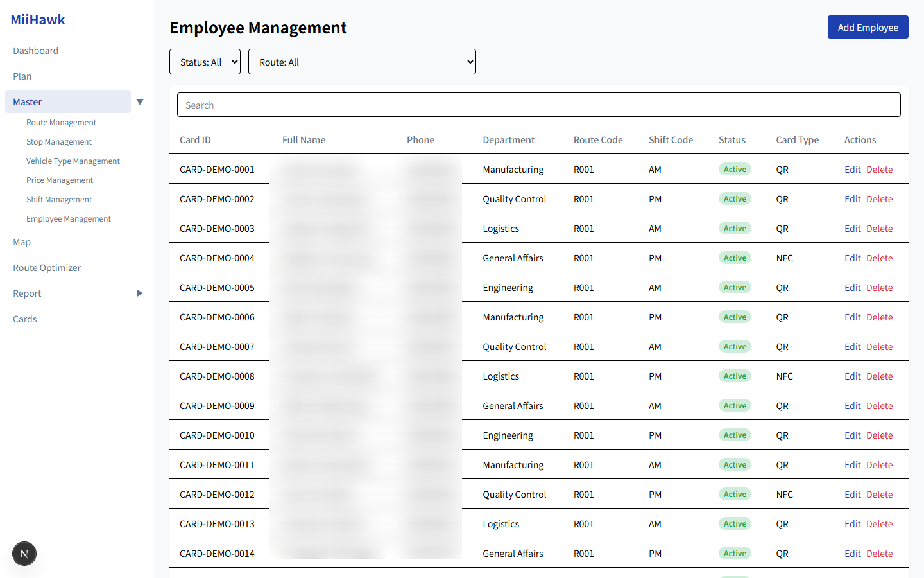Delete employee CARD-DEMO-0004
The image size is (924, 578).
879,258
